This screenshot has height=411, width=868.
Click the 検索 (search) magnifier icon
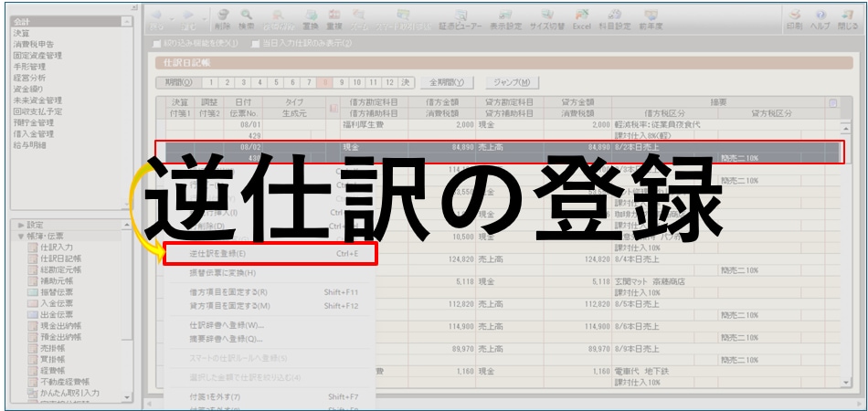247,19
